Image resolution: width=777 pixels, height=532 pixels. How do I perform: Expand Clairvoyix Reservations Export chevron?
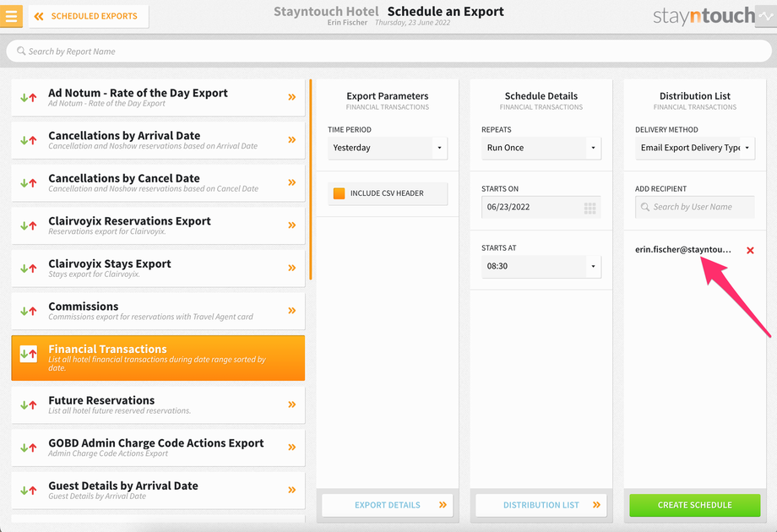(x=292, y=225)
